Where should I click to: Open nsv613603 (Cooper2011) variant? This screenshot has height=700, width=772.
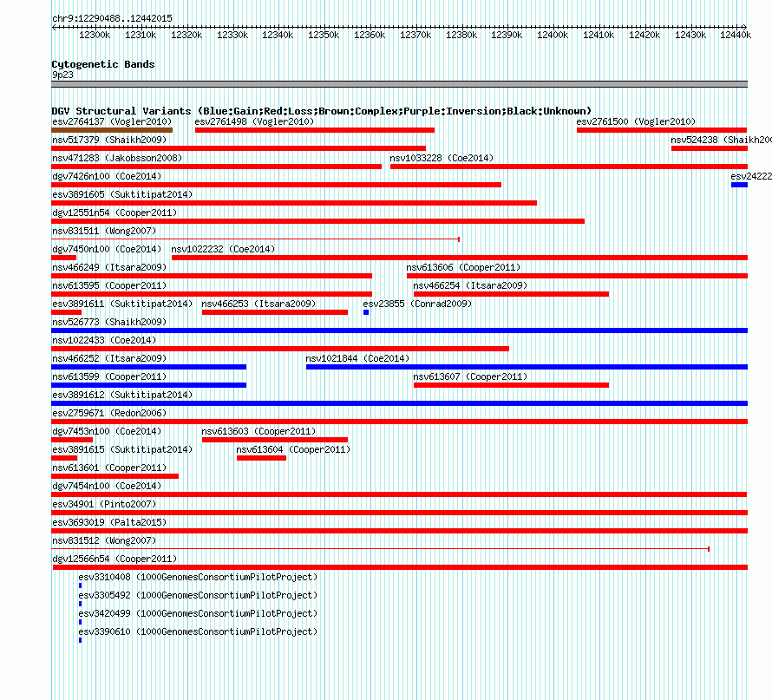(x=258, y=431)
